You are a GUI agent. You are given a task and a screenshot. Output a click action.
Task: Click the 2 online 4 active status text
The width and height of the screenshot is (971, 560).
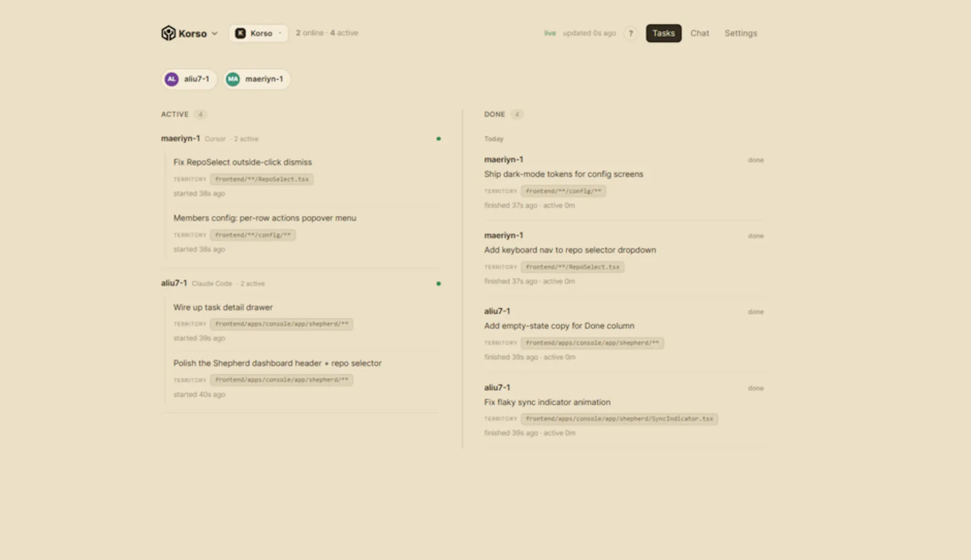[x=326, y=33]
